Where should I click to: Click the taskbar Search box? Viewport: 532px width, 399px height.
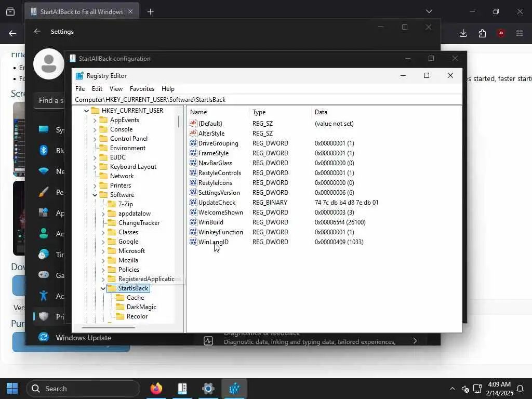coord(83,389)
